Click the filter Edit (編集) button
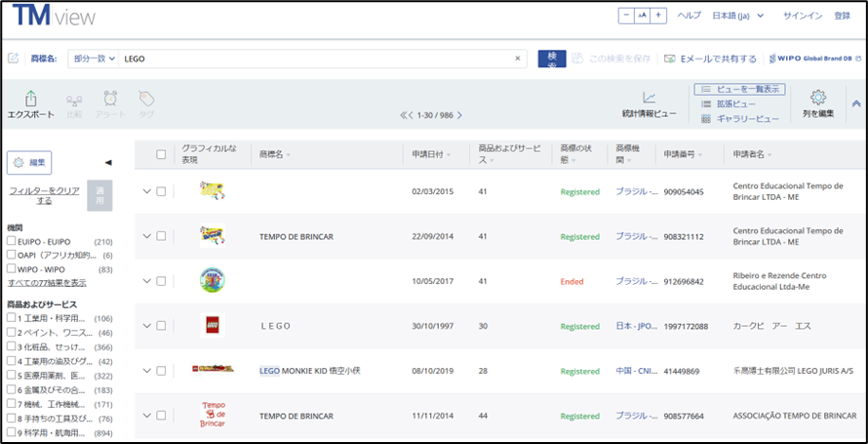 point(29,162)
